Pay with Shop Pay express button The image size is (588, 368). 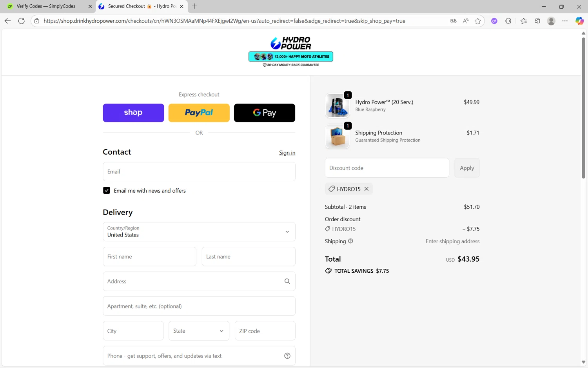pos(134,113)
